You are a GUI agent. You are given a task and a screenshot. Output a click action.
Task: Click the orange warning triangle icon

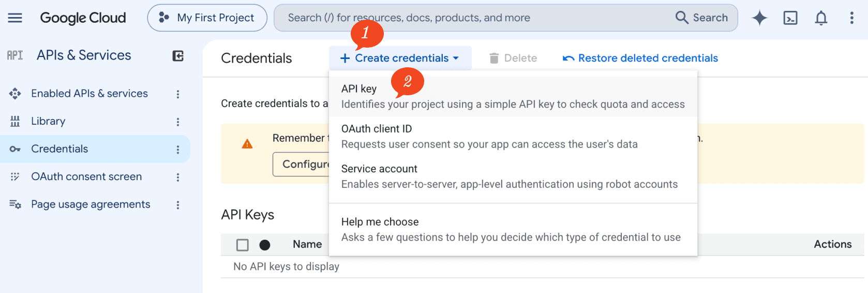click(247, 144)
